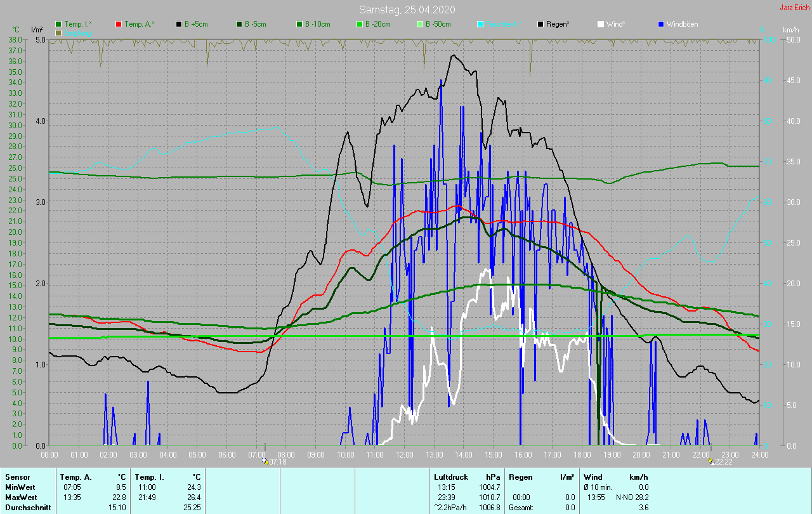Click the chart title Samstag, 25.04.2020

point(407,10)
